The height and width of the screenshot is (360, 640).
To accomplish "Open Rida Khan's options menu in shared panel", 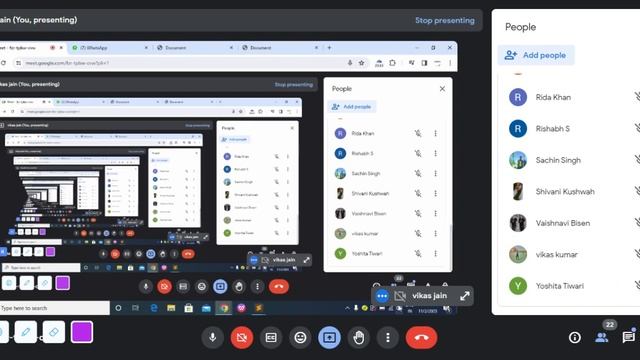I will [436, 133].
